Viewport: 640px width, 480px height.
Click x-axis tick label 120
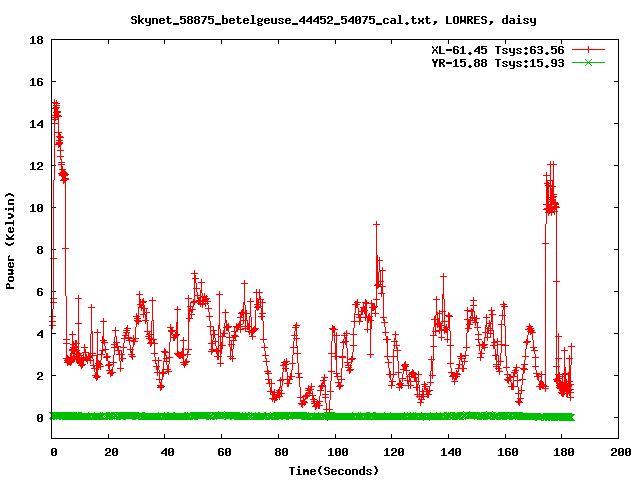coord(394,452)
